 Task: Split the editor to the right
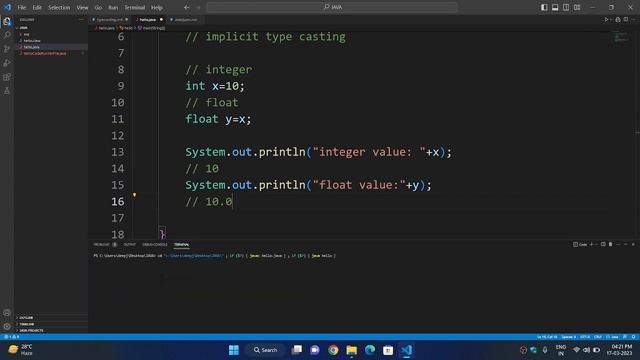(x=626, y=20)
